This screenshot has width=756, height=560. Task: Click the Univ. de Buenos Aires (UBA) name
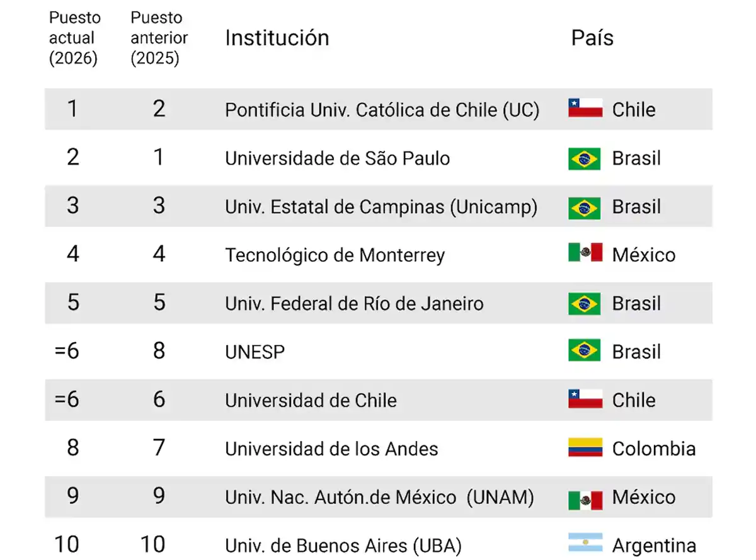click(343, 545)
